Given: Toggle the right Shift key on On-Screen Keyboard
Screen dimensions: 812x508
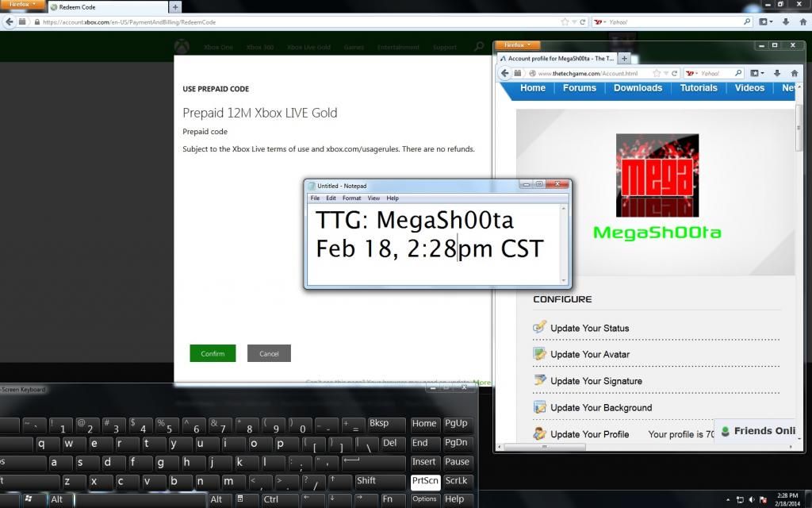Looking at the screenshot, I should [x=366, y=480].
